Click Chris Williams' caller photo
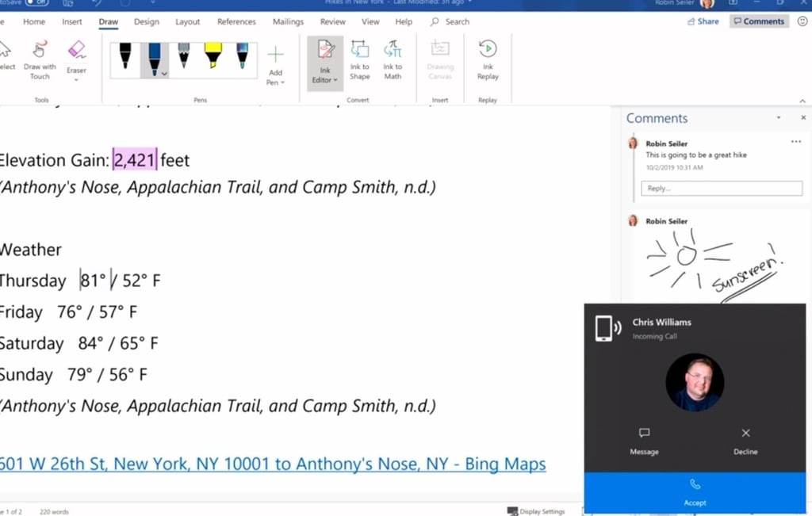 click(695, 383)
